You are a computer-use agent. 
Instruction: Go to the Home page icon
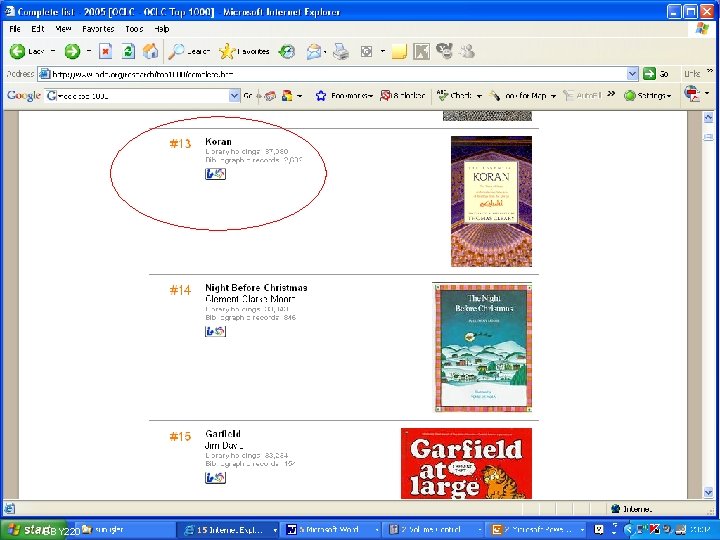(150, 51)
